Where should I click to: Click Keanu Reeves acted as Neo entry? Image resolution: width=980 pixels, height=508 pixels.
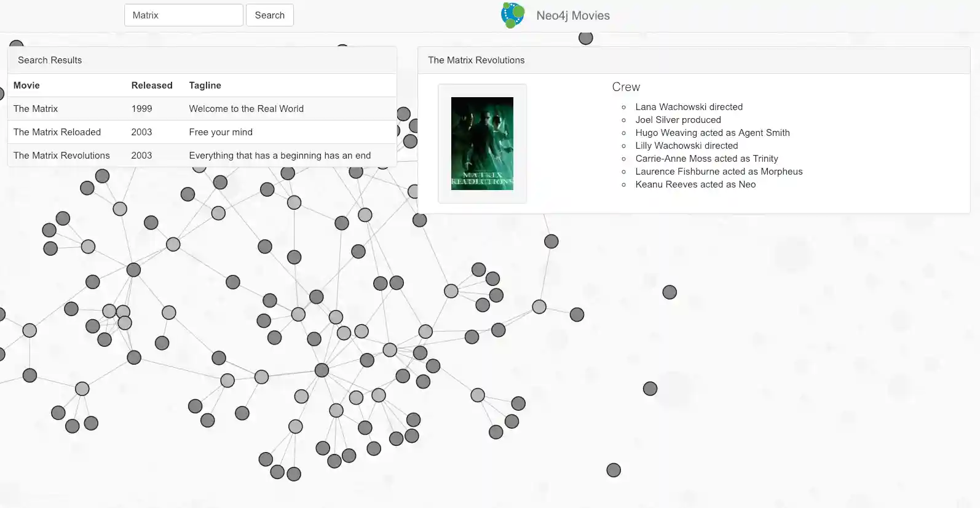coord(695,185)
